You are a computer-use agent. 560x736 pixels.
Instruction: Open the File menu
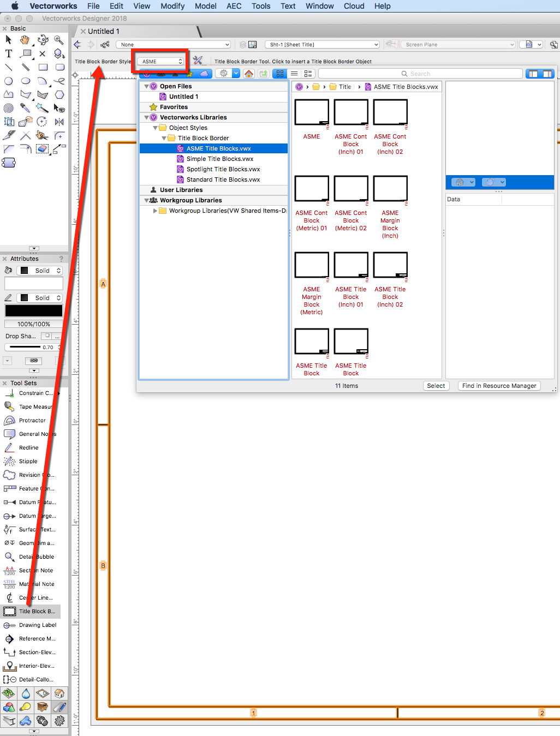[93, 6]
